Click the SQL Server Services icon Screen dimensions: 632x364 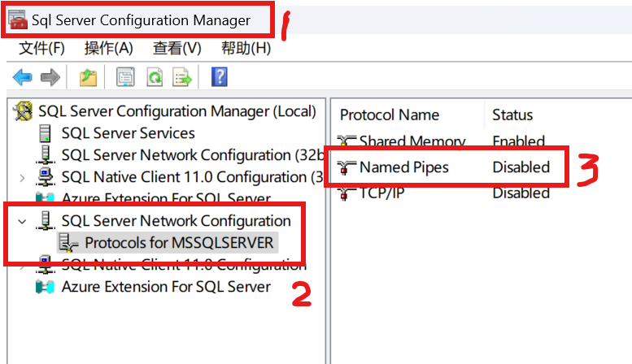coord(46,133)
